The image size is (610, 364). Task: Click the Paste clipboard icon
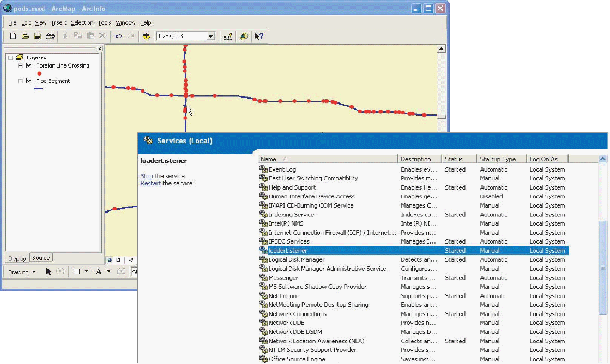tap(90, 36)
